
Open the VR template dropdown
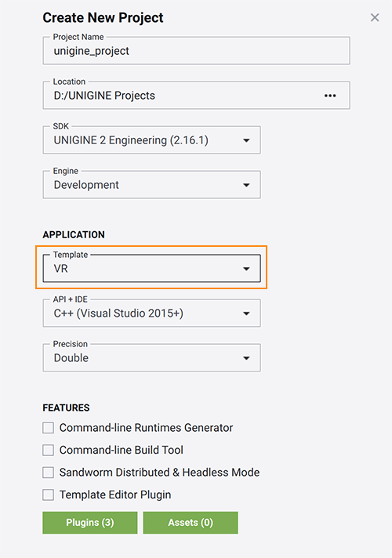[151, 268]
